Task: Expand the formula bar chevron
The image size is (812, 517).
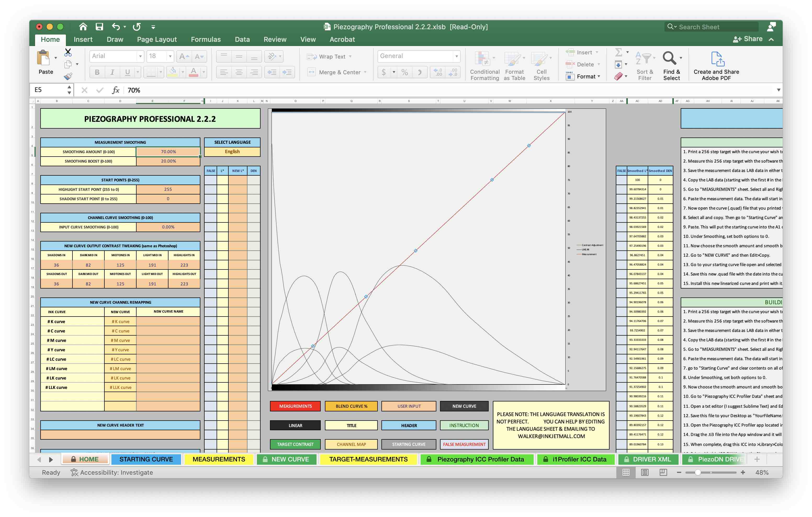Action: coord(778,90)
